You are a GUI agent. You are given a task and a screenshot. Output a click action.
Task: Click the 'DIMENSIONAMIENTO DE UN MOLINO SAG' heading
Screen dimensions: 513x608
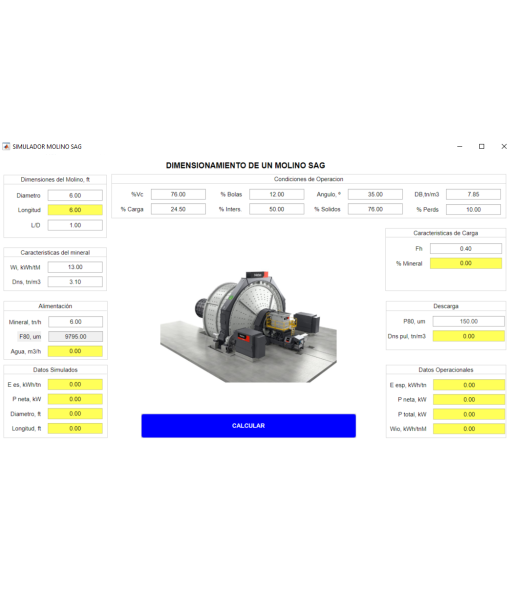(x=245, y=165)
